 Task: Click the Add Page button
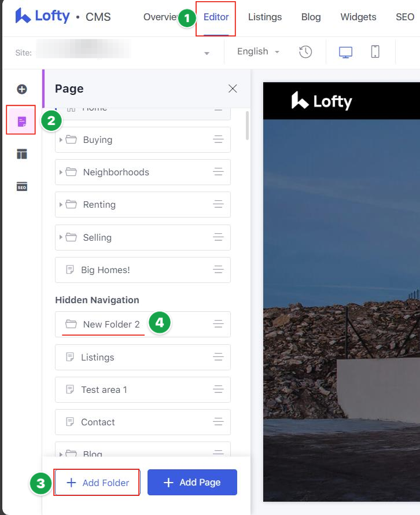(192, 483)
